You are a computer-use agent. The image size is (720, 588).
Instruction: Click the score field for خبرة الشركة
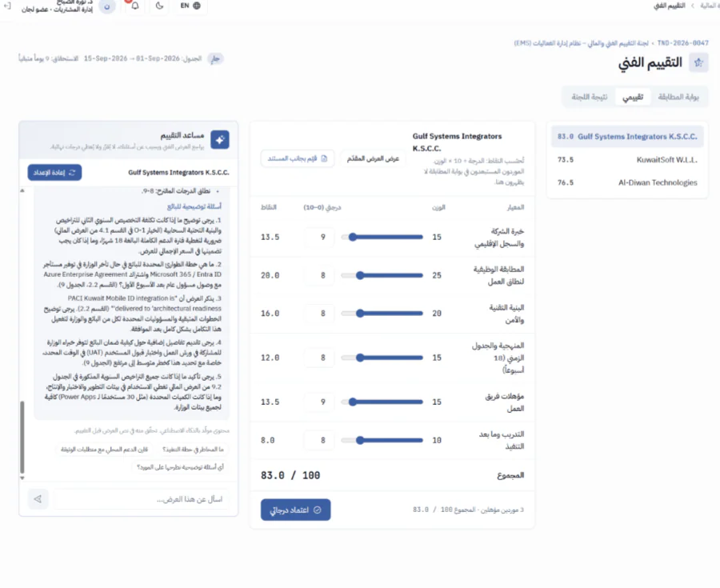[319, 237]
